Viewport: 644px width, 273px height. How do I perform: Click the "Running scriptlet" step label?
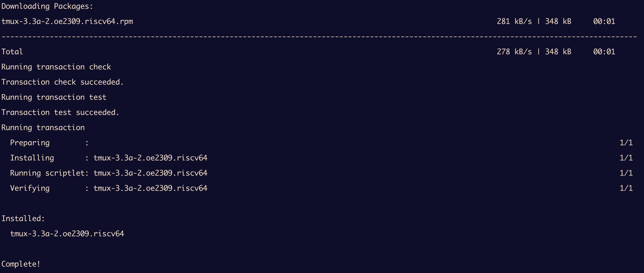47,173
